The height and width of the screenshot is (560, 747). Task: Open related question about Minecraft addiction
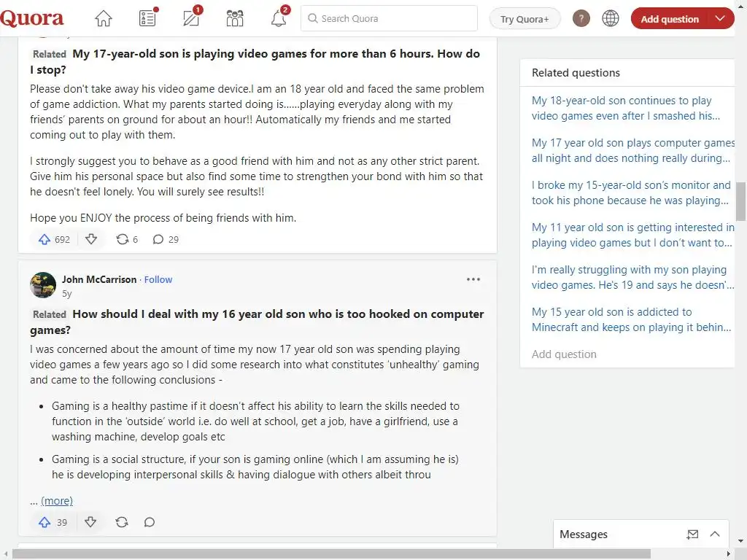(631, 319)
